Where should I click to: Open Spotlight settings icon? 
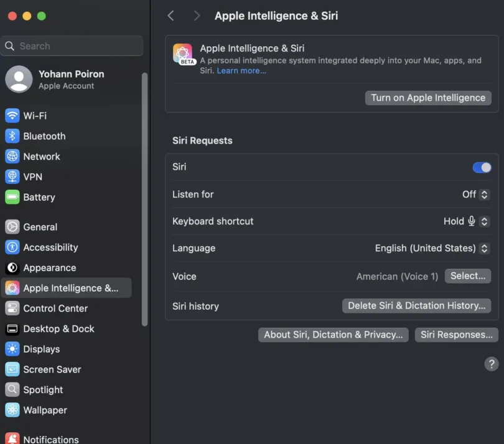[12, 390]
